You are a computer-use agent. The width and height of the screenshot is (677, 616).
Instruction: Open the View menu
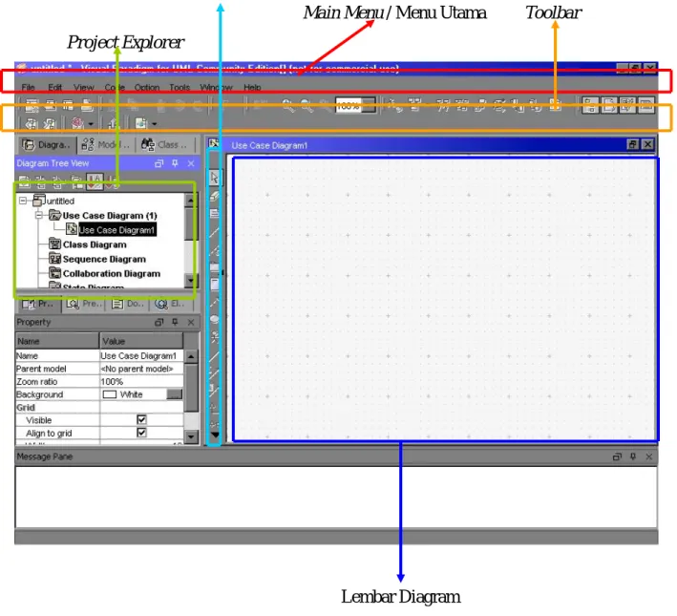[x=83, y=87]
